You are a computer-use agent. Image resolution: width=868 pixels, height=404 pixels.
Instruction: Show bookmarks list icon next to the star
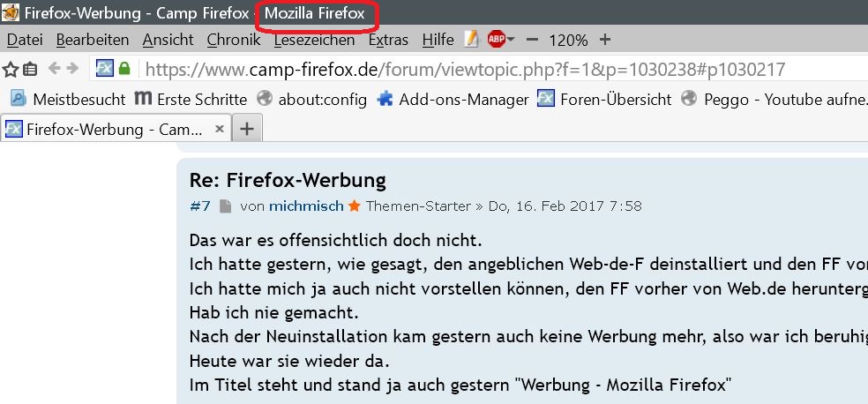[30, 69]
